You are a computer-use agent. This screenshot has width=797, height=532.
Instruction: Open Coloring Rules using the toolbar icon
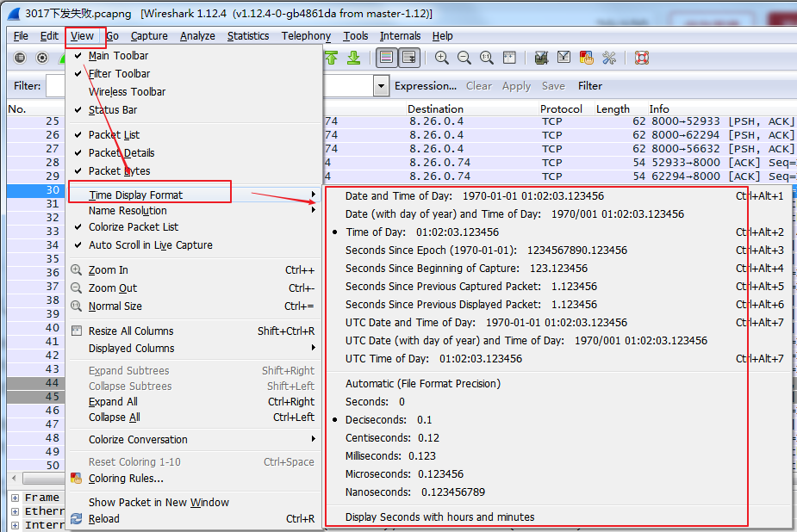[x=586, y=57]
